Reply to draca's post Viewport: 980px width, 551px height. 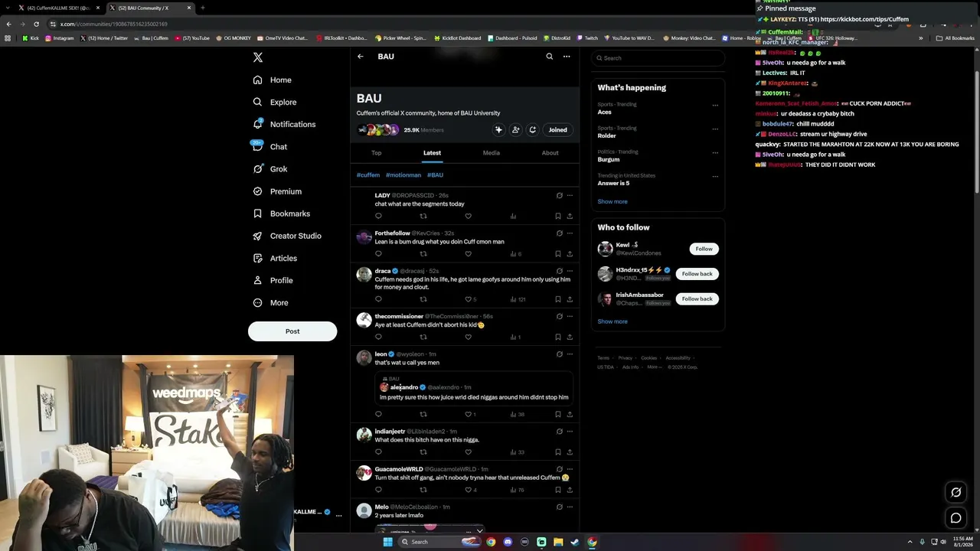pos(378,299)
